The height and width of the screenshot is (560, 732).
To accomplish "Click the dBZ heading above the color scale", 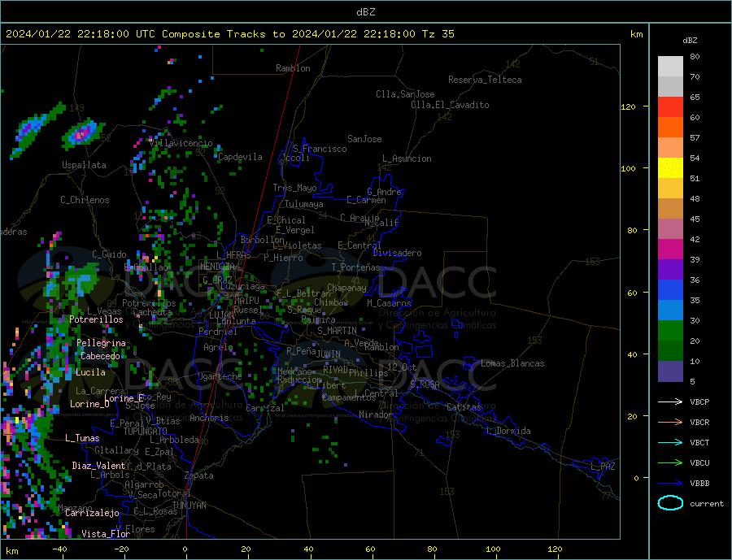I will coord(690,41).
